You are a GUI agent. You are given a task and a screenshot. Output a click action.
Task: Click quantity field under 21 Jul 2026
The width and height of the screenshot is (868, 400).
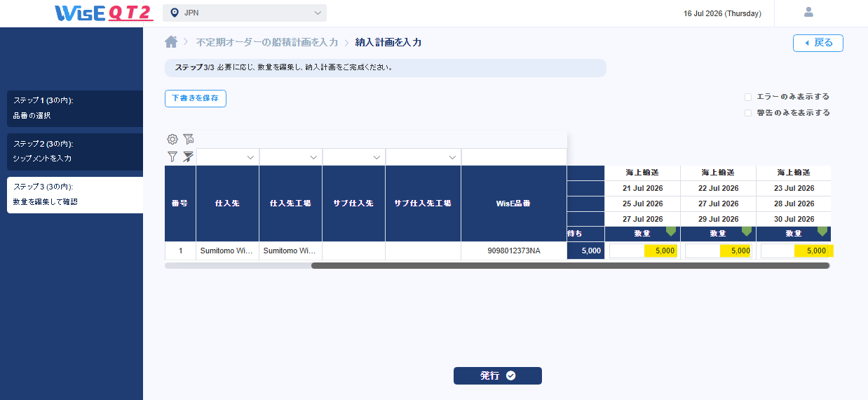(x=643, y=251)
